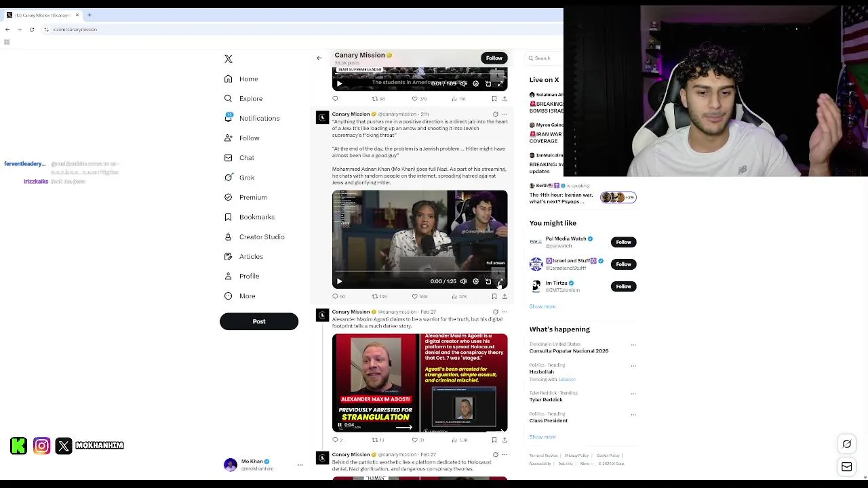Open Grok in the sidebar

(x=239, y=178)
